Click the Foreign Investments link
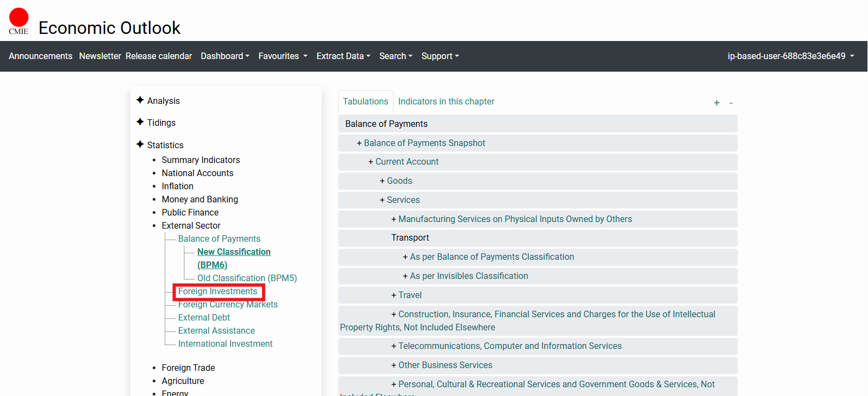Image resolution: width=868 pixels, height=396 pixels. (x=217, y=292)
